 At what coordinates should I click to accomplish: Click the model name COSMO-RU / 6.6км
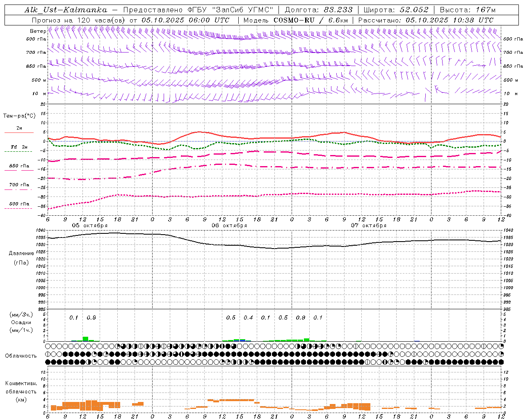(310, 20)
